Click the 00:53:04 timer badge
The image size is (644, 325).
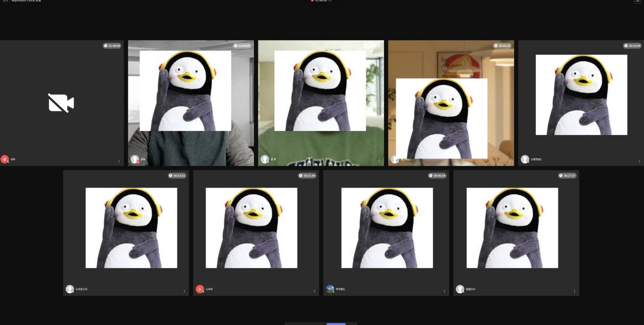coord(632,45)
